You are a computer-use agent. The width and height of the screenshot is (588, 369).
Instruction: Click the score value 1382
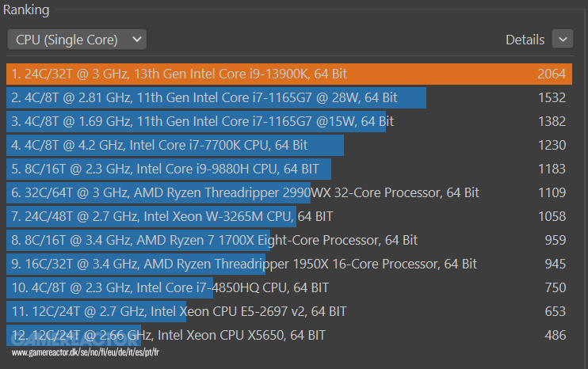pos(552,121)
